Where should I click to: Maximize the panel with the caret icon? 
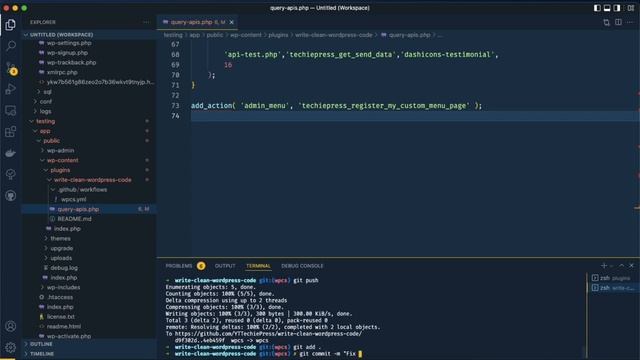[622, 265]
